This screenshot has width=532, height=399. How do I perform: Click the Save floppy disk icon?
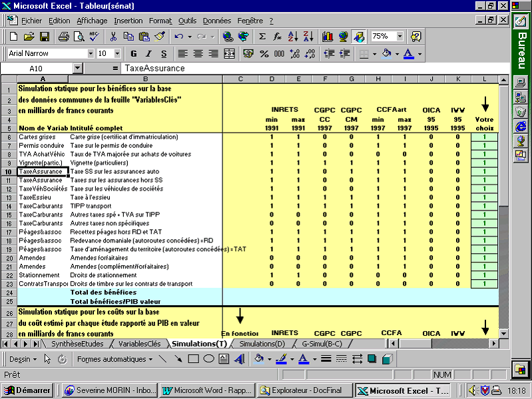[45, 37]
